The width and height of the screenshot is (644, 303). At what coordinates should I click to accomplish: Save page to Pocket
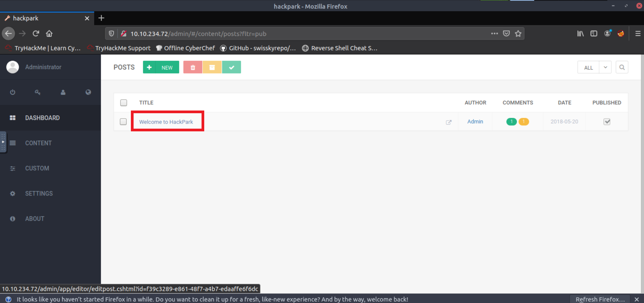pyautogui.click(x=506, y=34)
